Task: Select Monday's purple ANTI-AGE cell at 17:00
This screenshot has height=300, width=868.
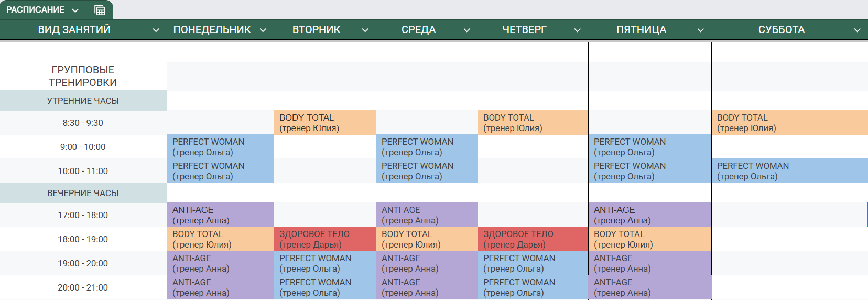Action: (221, 215)
